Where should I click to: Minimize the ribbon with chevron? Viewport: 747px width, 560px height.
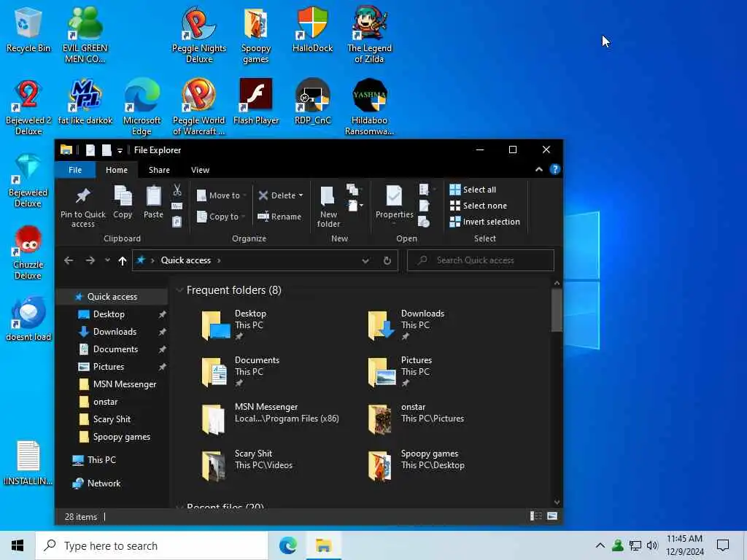539,169
